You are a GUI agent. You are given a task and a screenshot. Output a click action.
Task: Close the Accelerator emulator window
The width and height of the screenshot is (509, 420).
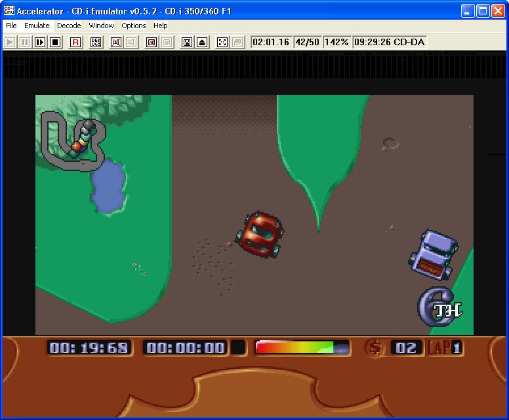point(498,11)
